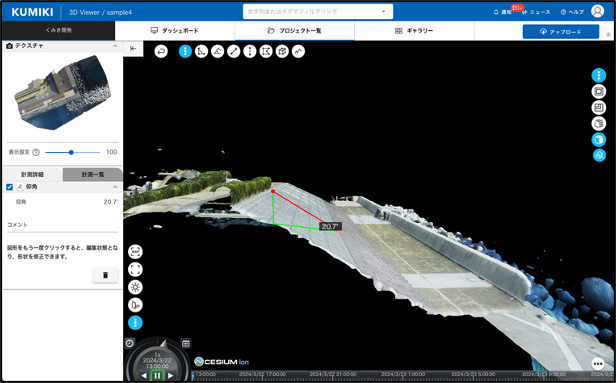
Task: Pick the vertical height measurement tool
Action: [249, 51]
